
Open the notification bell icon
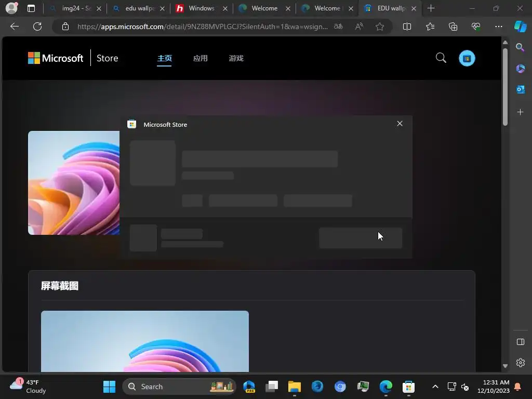(518, 387)
